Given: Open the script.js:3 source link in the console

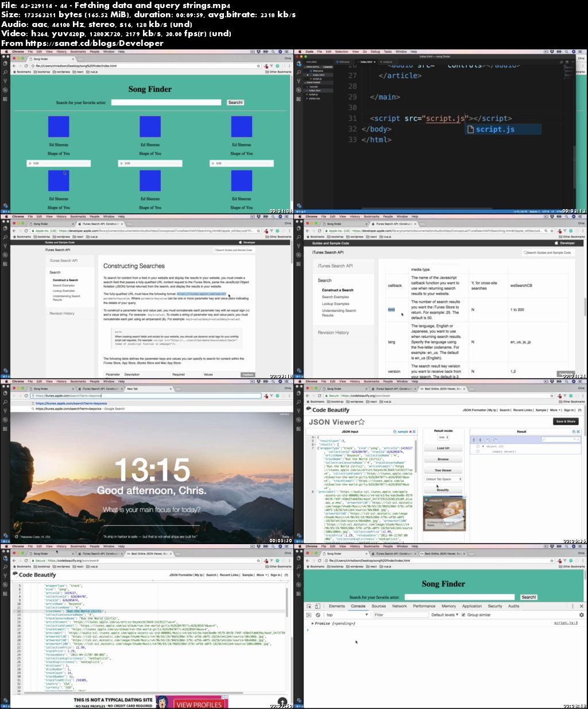Looking at the screenshot, I should [566, 623].
